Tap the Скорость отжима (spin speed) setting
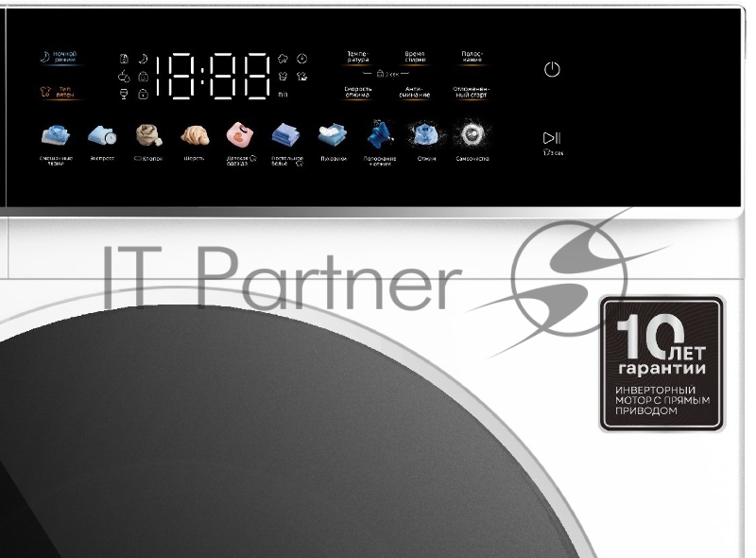The height and width of the screenshot is (558, 756). coord(358,92)
